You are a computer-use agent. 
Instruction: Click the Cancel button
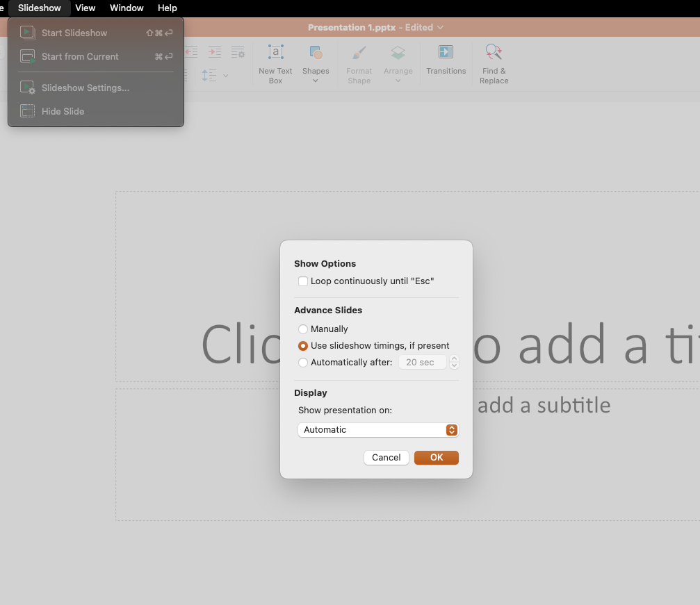coord(386,457)
